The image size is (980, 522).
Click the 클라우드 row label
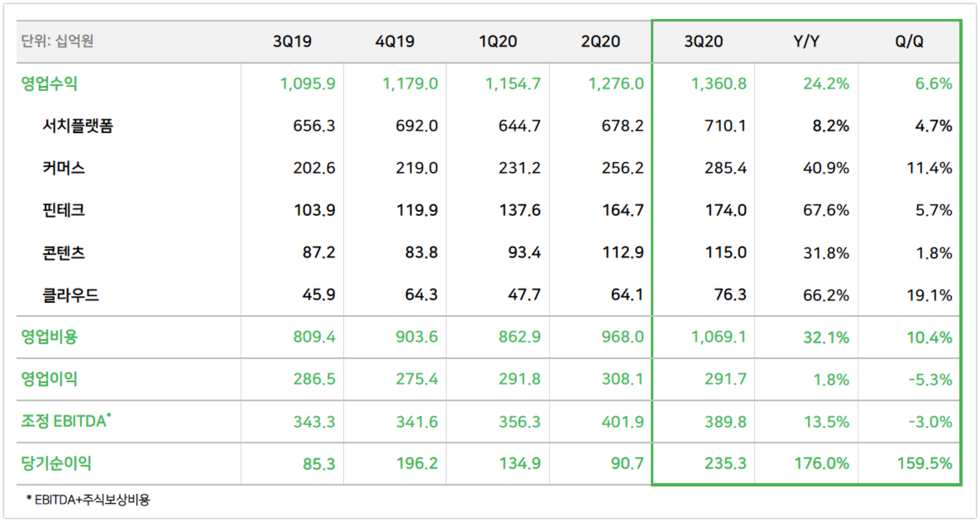(x=71, y=295)
